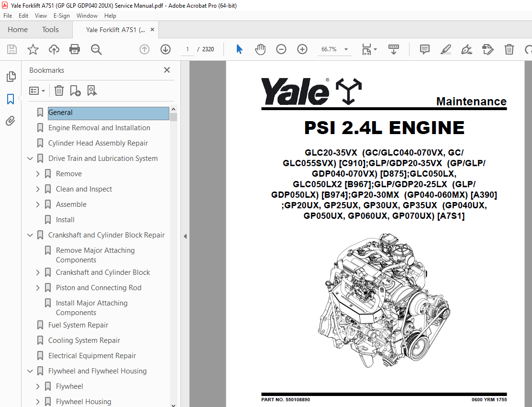
Task: Open the View menu
Action: click(x=41, y=16)
